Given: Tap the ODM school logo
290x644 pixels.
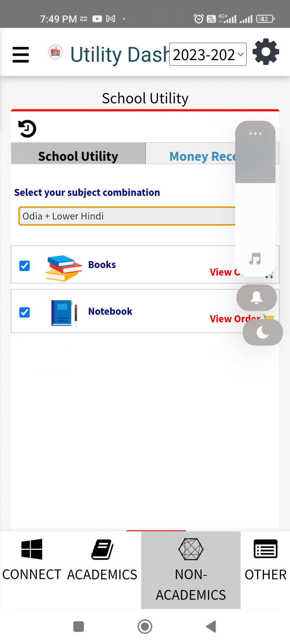Looking at the screenshot, I should [x=55, y=52].
